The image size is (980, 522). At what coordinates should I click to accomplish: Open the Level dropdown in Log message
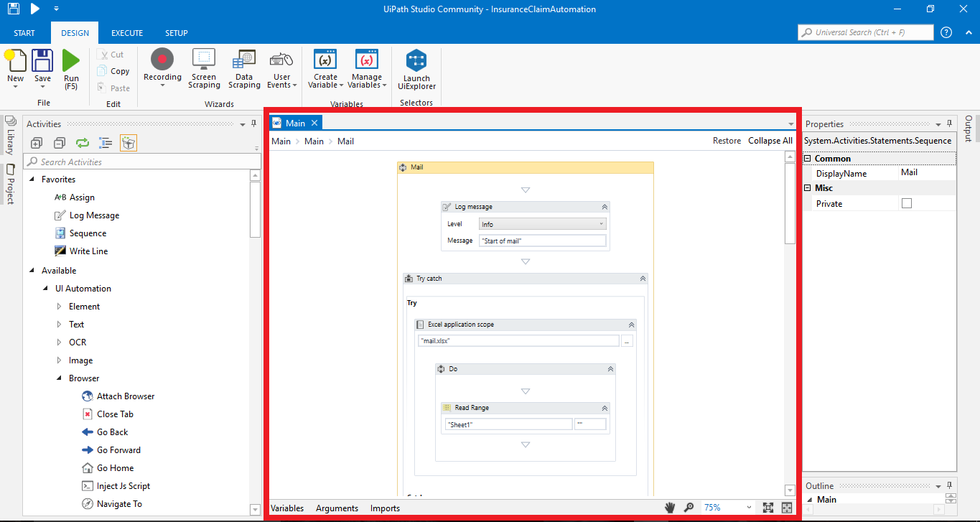tap(543, 224)
